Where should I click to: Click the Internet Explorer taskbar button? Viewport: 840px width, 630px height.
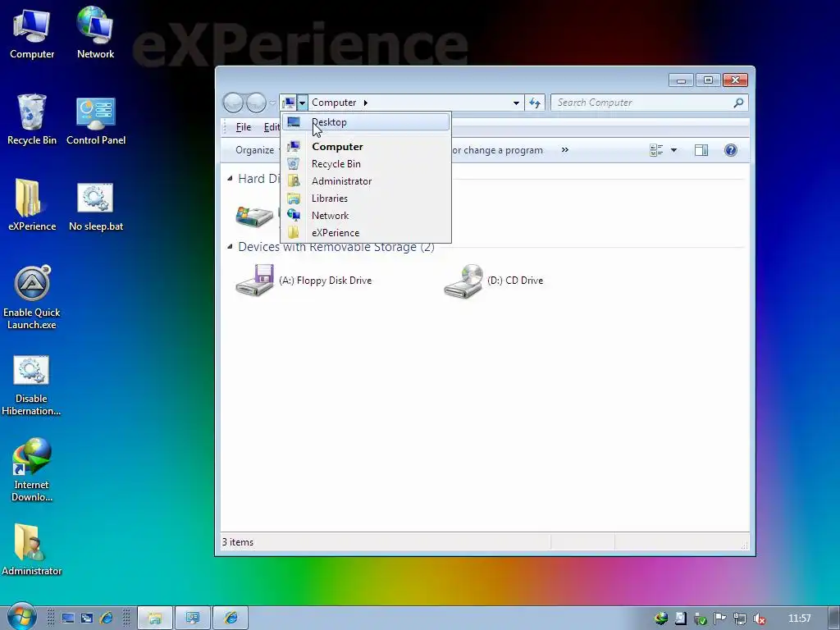pos(231,619)
